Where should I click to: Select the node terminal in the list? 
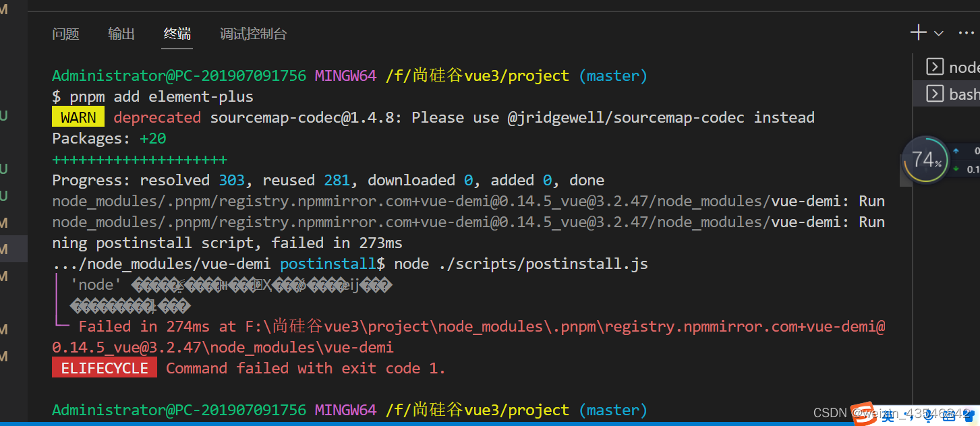pos(946,67)
